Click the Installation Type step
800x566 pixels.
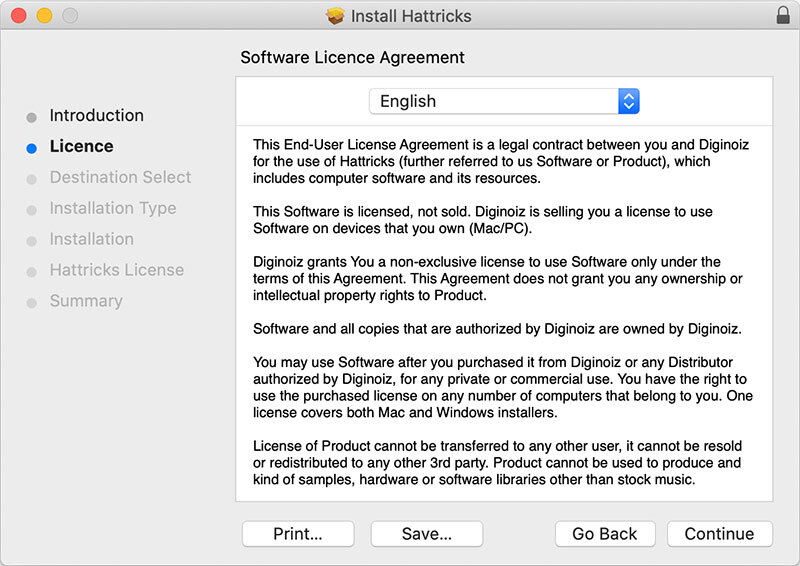coord(112,209)
